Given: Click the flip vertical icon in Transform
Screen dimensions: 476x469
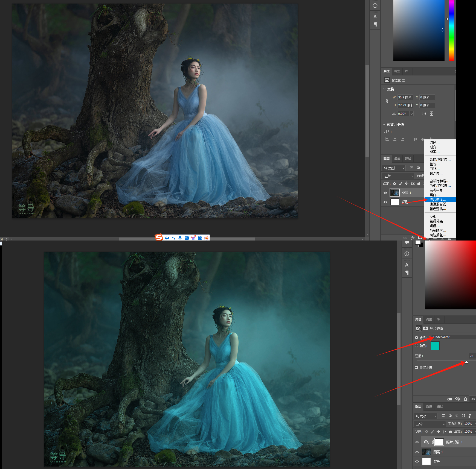Looking at the screenshot, I should click(x=431, y=114).
